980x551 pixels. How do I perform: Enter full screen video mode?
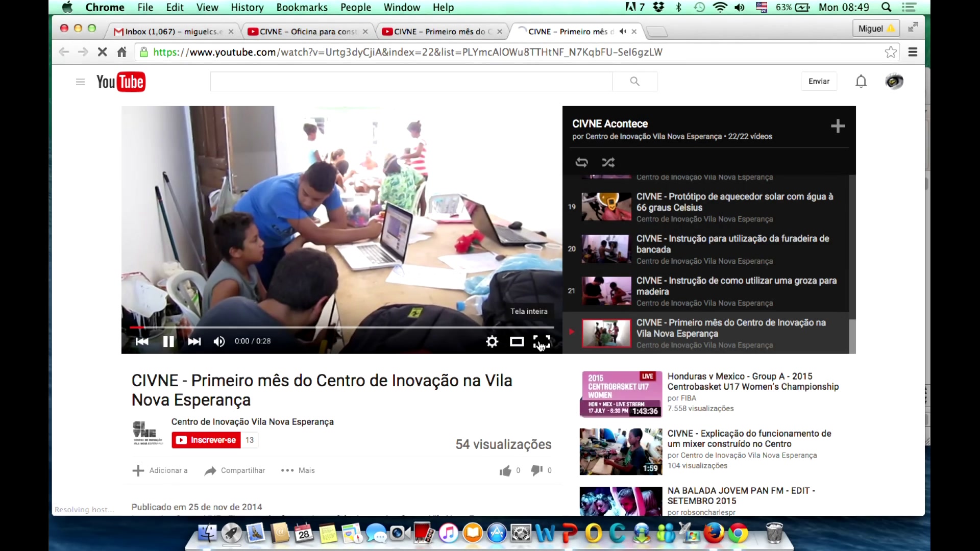click(542, 341)
